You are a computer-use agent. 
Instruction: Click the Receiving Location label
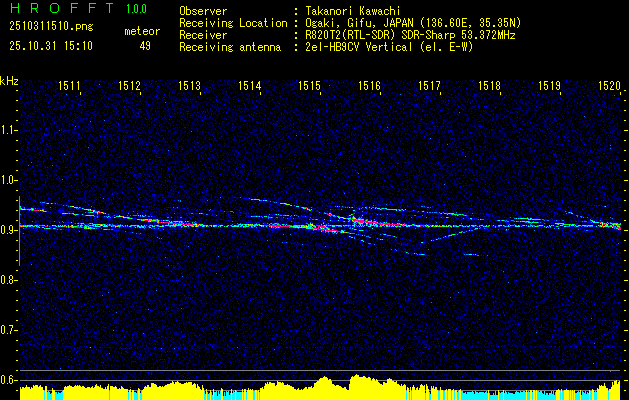pos(233,23)
